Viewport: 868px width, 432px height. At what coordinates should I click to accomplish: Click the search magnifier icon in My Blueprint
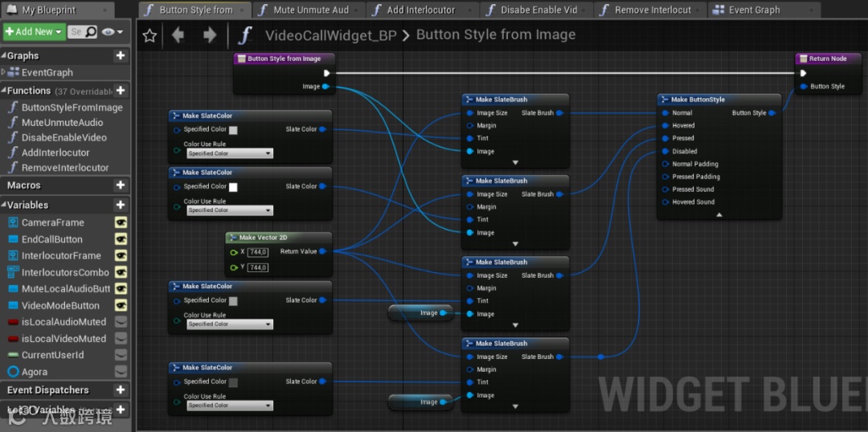91,31
